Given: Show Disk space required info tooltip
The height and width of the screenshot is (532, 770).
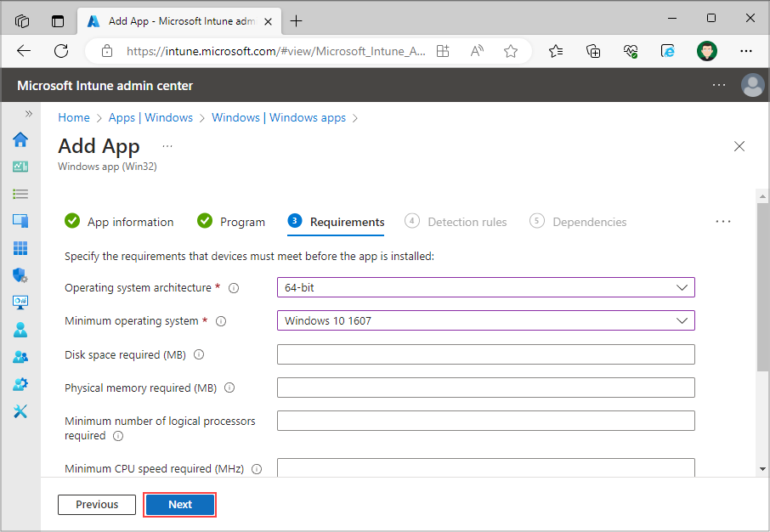Looking at the screenshot, I should (x=199, y=354).
